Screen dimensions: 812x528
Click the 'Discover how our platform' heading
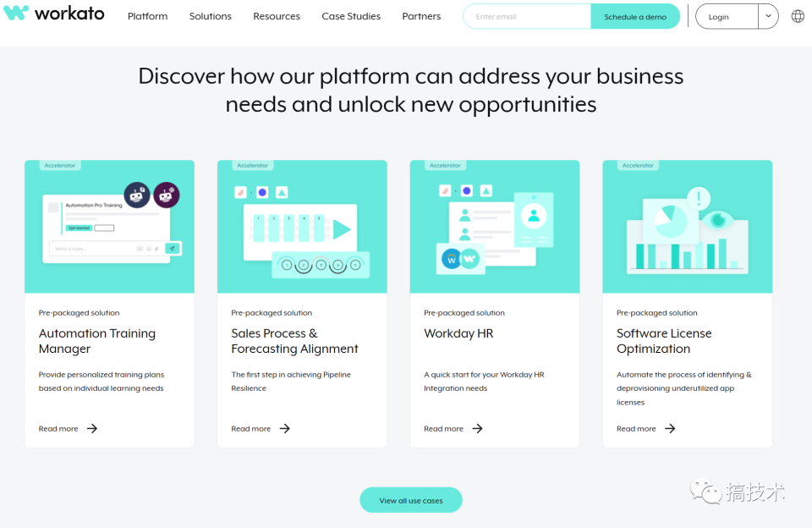tap(411, 91)
